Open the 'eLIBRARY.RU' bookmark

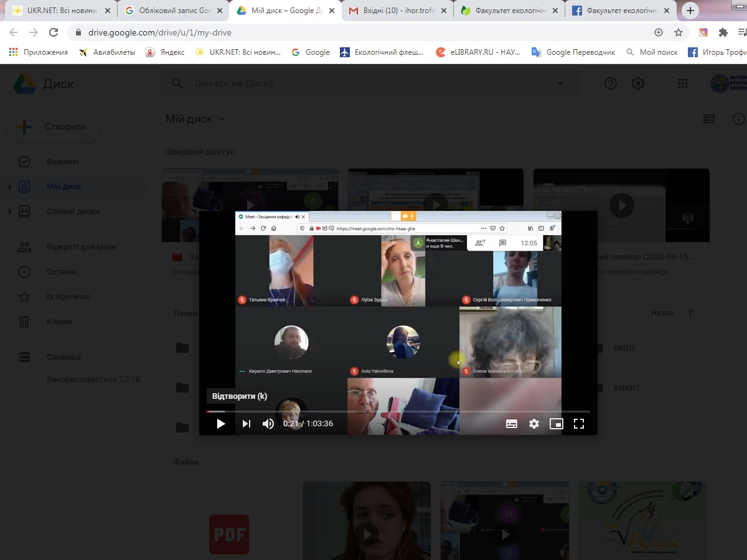click(478, 52)
